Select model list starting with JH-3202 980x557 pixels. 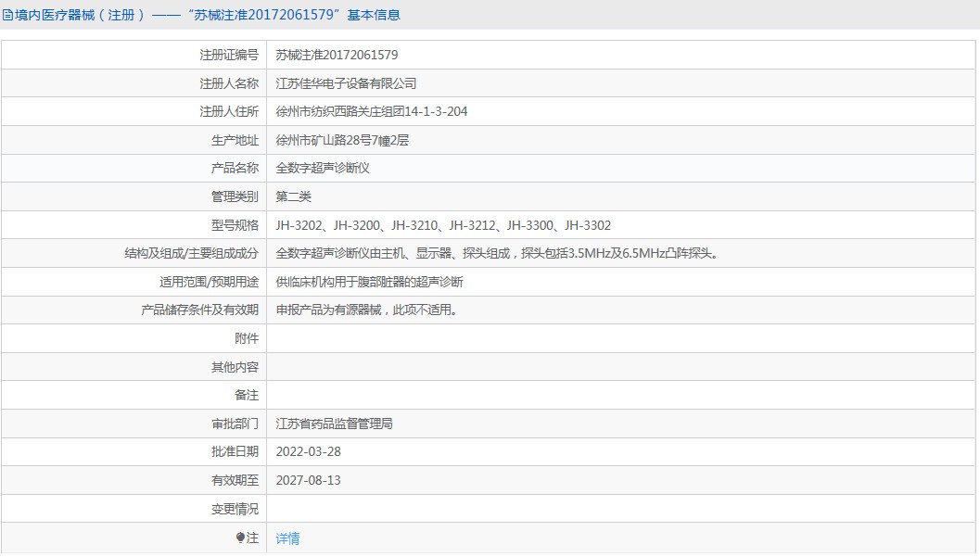click(x=443, y=225)
